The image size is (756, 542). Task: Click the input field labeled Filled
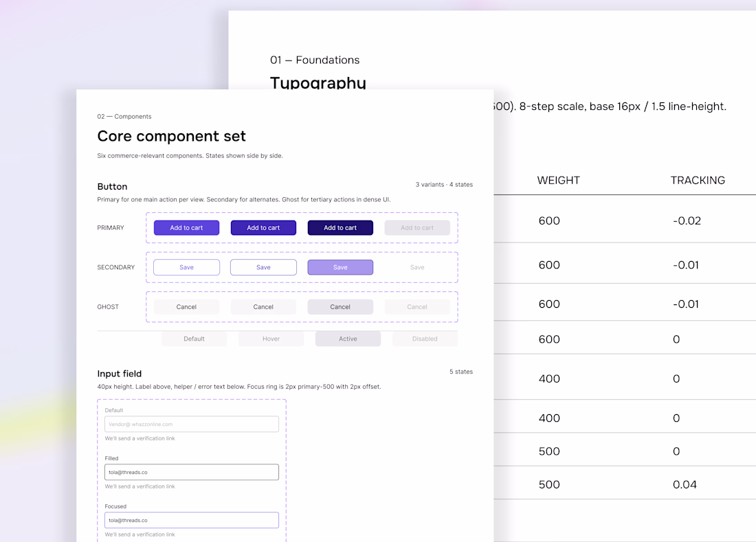pos(192,472)
